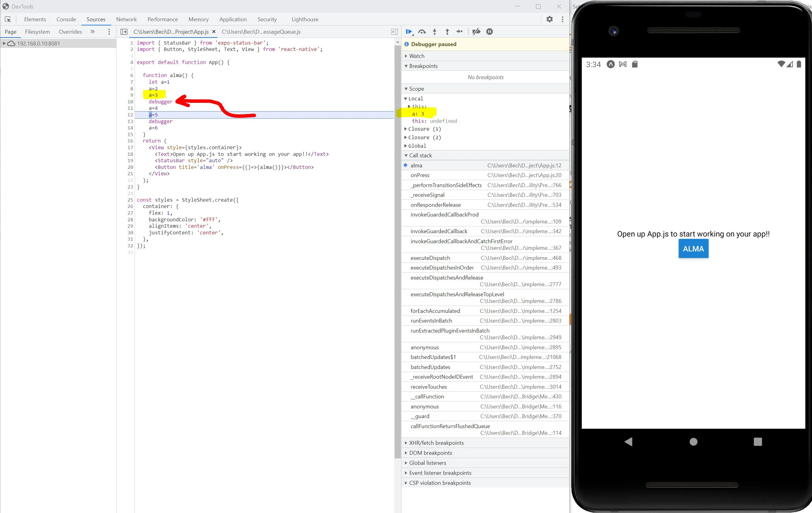This screenshot has width=812, height=513.
Task: Toggle pause on exceptions
Action: pyautogui.click(x=490, y=32)
